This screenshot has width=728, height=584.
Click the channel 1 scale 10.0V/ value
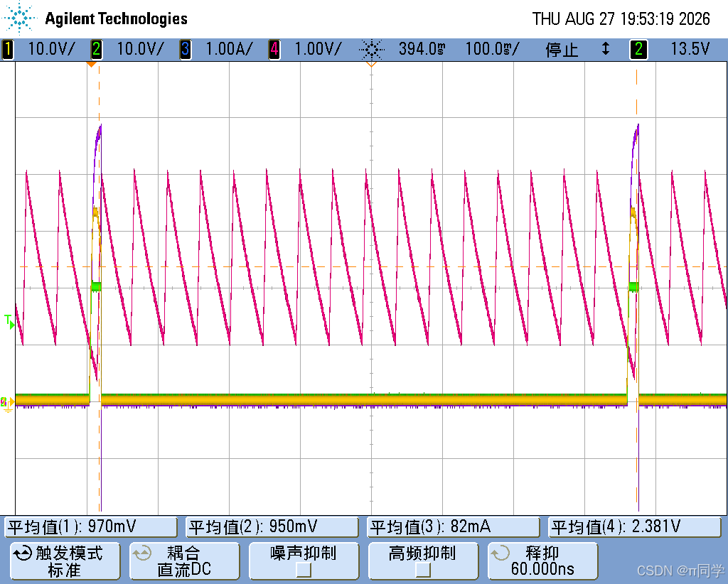51,49
